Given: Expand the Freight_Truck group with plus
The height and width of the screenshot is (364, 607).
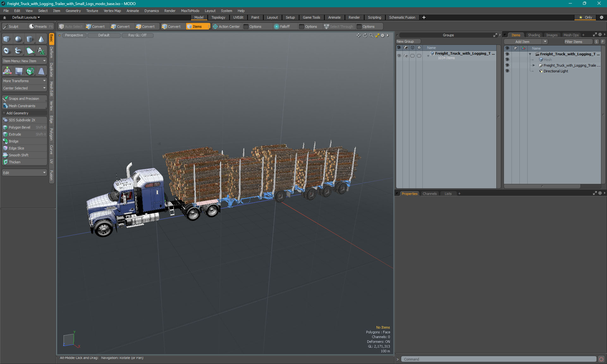Looking at the screenshot, I should (428, 56).
